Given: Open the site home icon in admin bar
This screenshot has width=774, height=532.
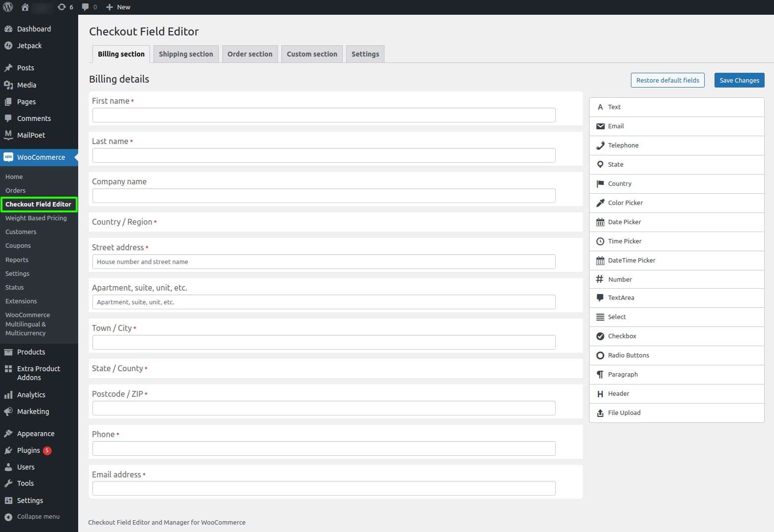Looking at the screenshot, I should tap(25, 7).
